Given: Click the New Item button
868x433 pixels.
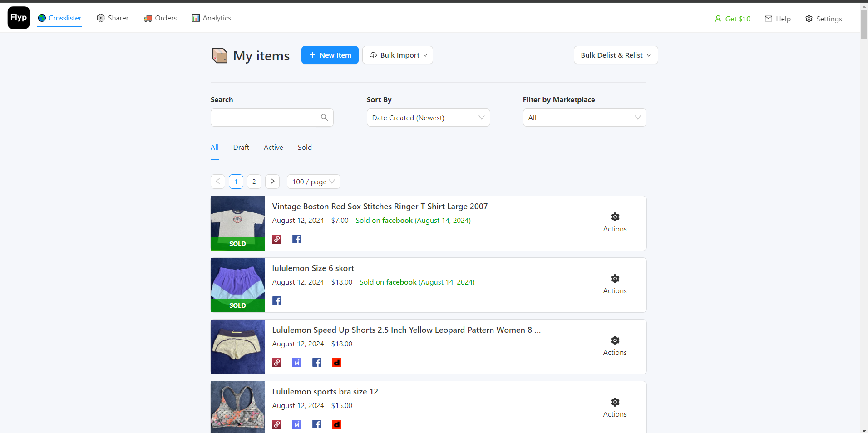Looking at the screenshot, I should tap(330, 55).
